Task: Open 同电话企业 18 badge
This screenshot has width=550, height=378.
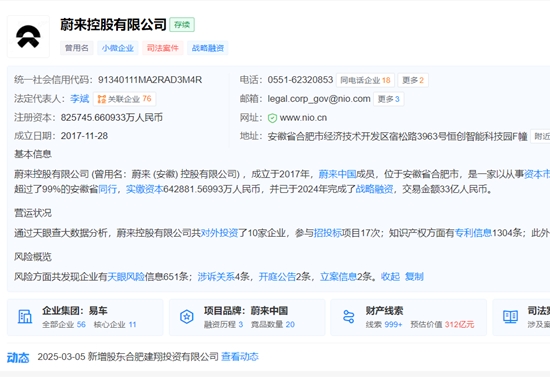Action: (365, 80)
